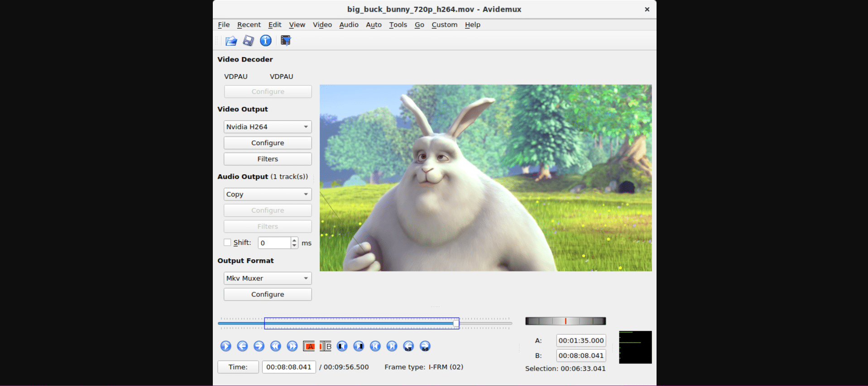Click the timeline slider handle
The height and width of the screenshot is (386, 868).
point(456,323)
